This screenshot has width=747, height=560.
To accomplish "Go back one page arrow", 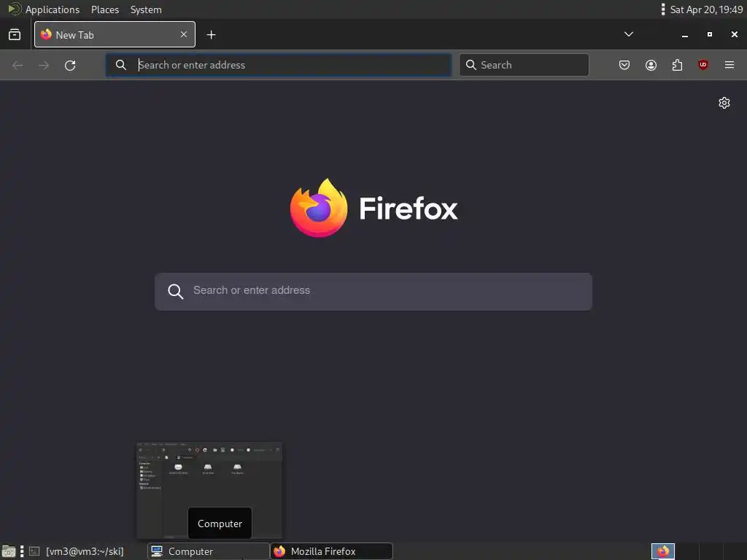I will (18, 65).
